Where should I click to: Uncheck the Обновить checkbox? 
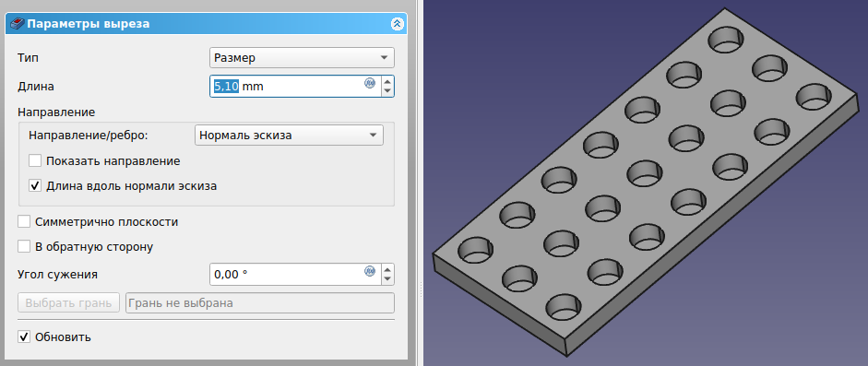tap(24, 336)
